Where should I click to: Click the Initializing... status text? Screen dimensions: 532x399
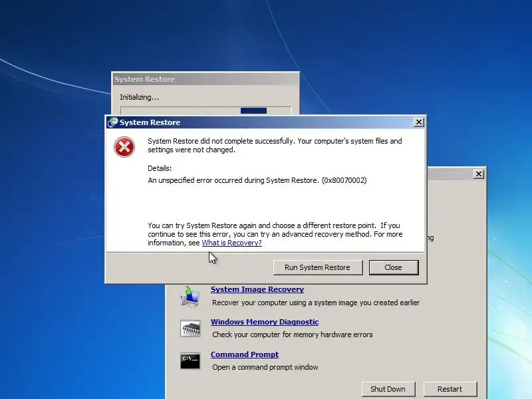click(x=139, y=97)
